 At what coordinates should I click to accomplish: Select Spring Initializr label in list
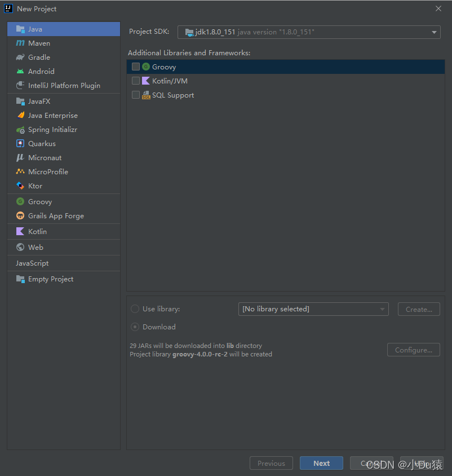(53, 130)
